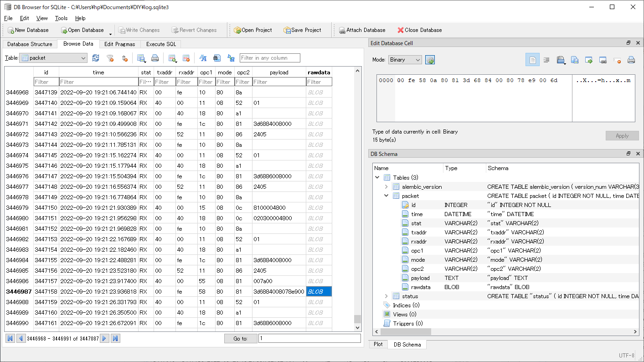Click the auto-format indent icon in cell editor

click(x=546, y=60)
